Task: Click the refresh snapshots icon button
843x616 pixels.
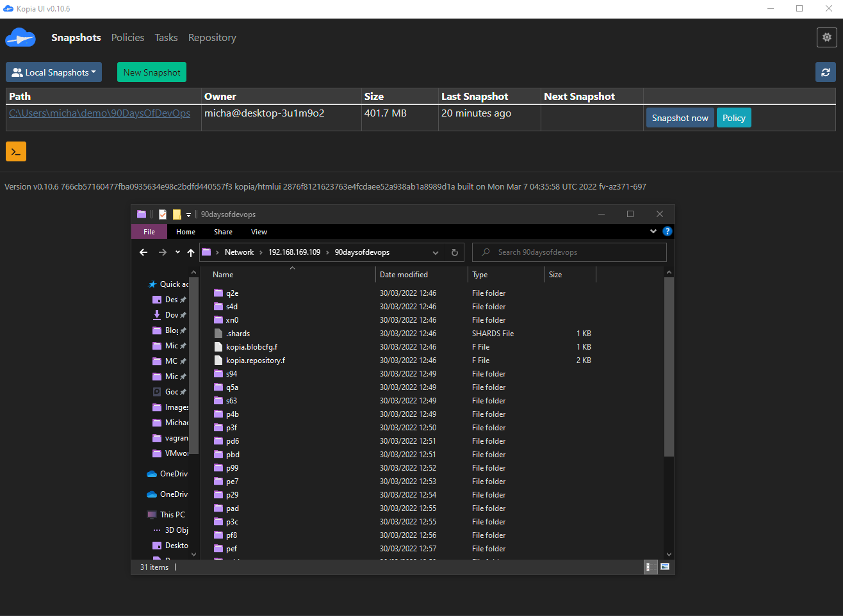Action: [x=825, y=72]
